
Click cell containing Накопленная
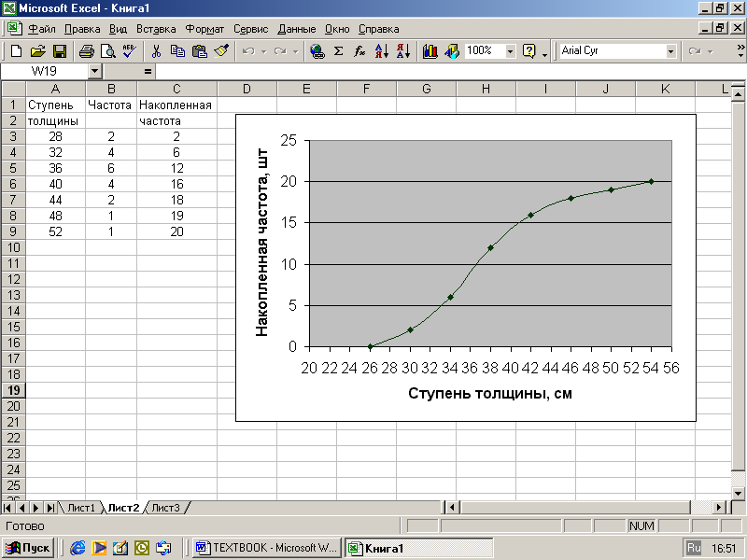tap(176, 105)
